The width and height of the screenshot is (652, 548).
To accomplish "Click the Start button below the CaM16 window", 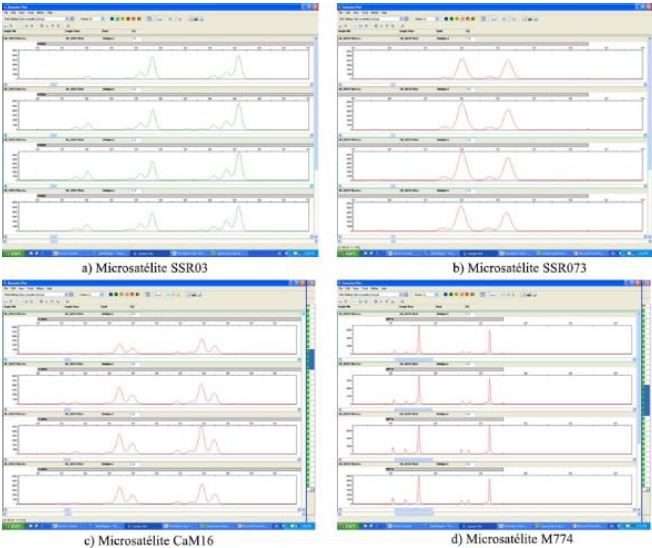I will [14, 526].
